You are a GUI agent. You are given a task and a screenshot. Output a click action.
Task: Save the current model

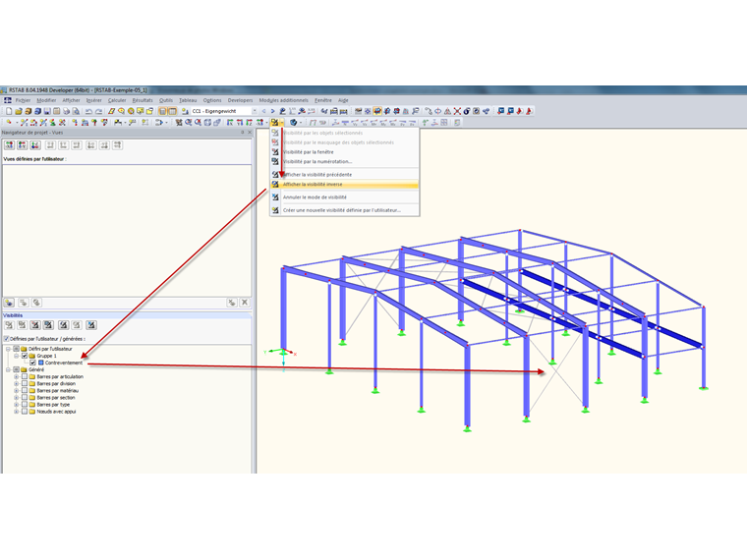pyautogui.click(x=47, y=111)
